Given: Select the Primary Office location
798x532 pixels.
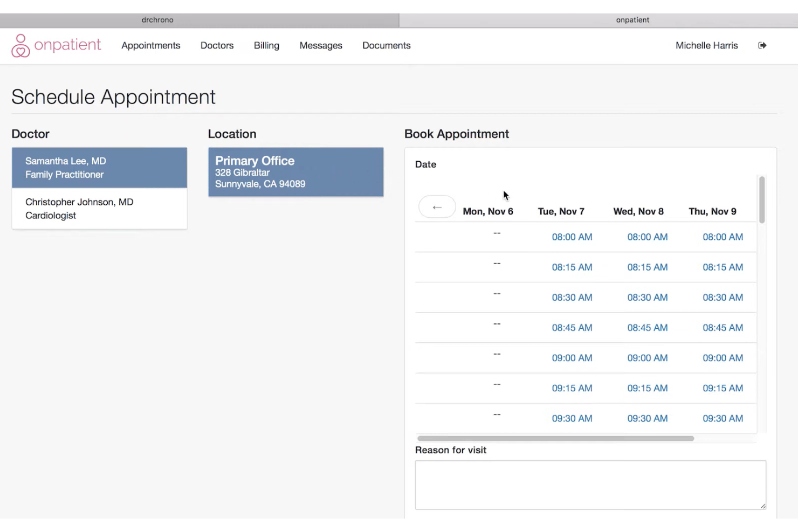Looking at the screenshot, I should [x=296, y=172].
